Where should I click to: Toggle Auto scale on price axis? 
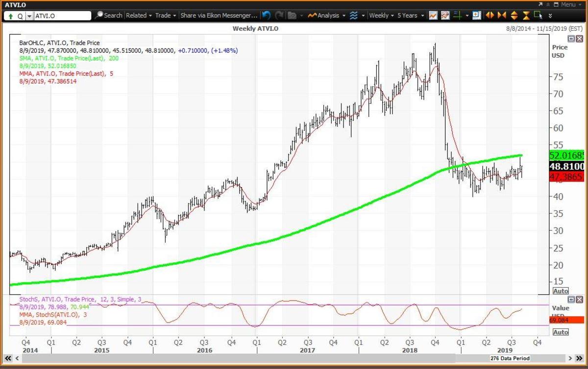(561, 291)
